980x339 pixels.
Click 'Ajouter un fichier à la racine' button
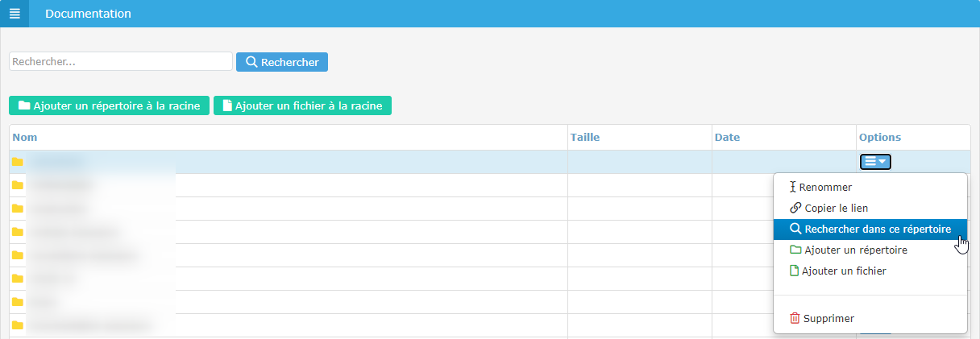302,105
